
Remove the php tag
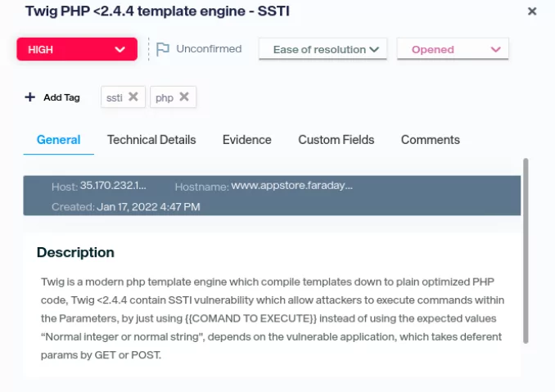[184, 97]
